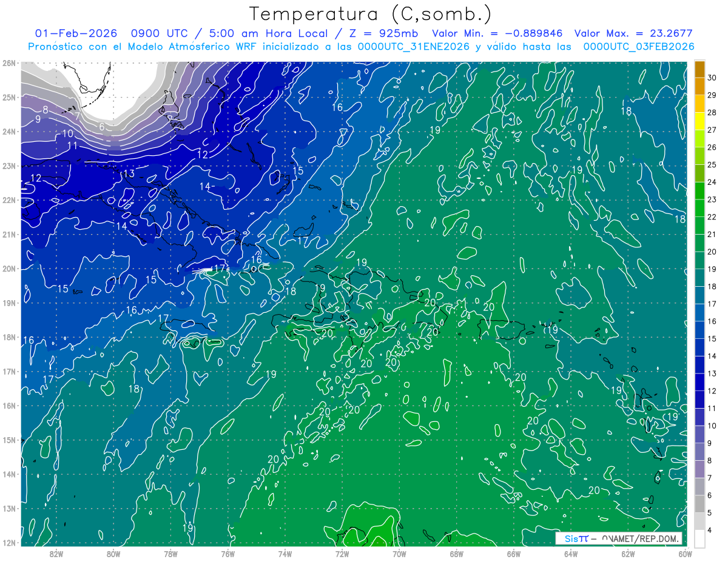The image size is (728, 562).
Task: Click the dark orange legend swatch above 30
Action: point(699,69)
